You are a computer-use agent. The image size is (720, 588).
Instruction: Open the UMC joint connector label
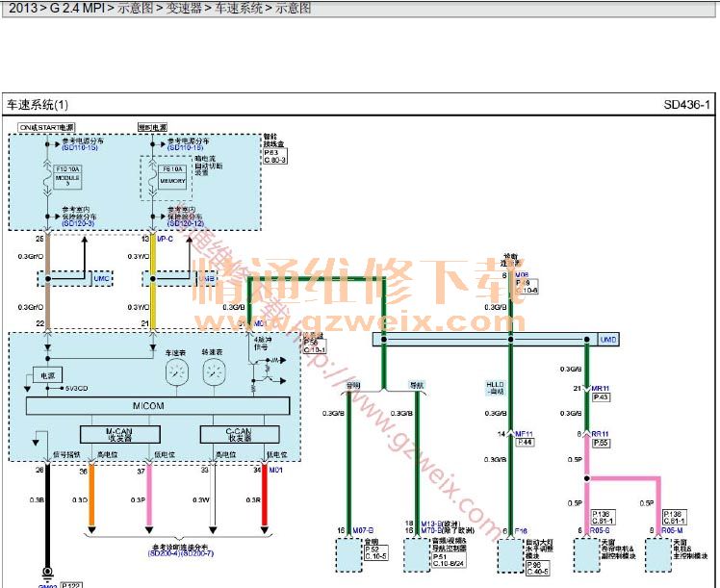point(101,279)
